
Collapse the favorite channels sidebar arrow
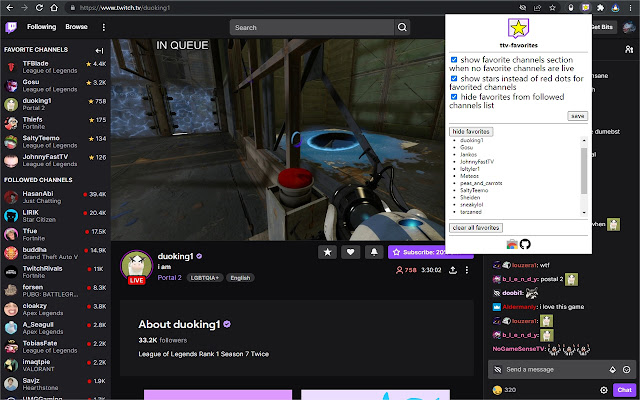click(99, 51)
